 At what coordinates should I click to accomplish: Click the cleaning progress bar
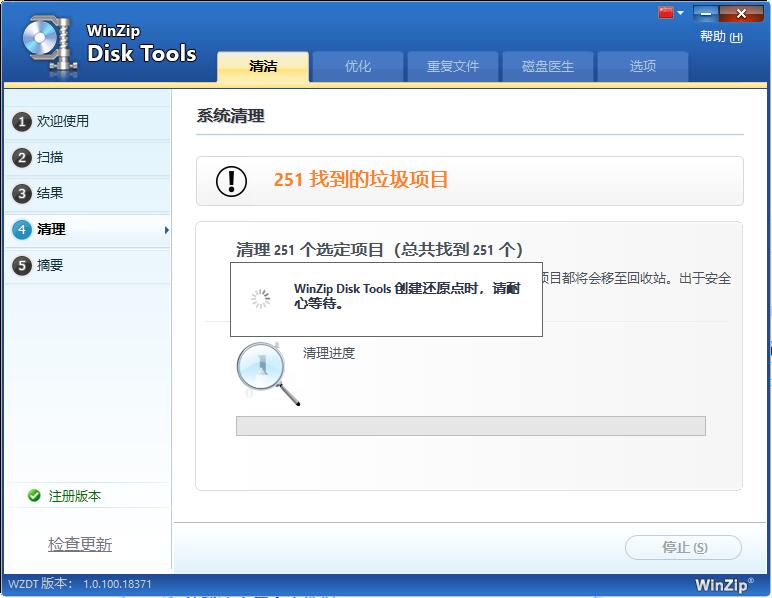tap(471, 426)
